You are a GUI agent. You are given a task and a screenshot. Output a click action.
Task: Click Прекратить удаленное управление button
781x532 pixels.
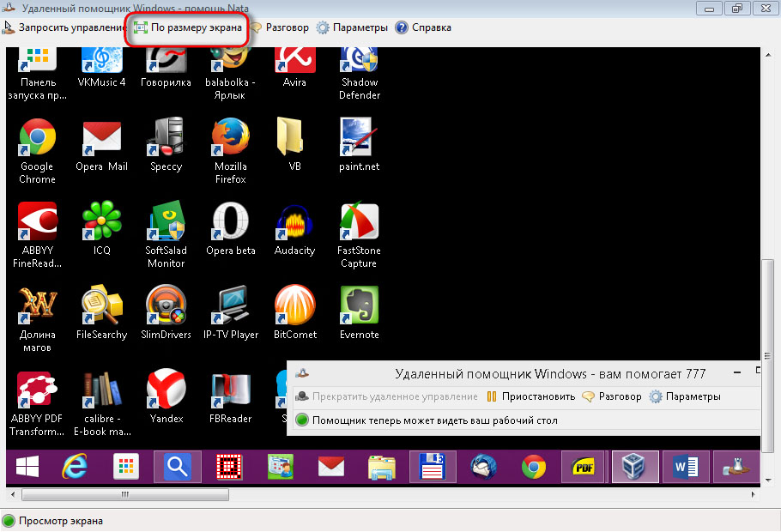[386, 396]
